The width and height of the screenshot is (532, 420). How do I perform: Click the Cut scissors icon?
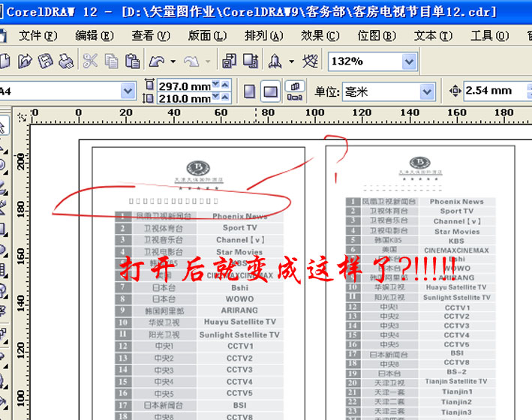click(90, 61)
